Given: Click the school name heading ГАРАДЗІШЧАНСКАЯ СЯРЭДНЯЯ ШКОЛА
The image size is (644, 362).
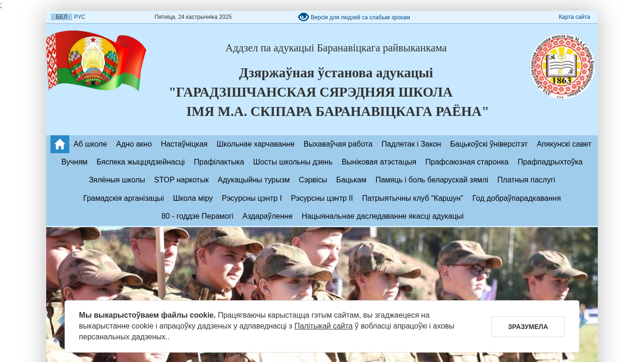Looking at the screenshot, I should [x=311, y=92].
